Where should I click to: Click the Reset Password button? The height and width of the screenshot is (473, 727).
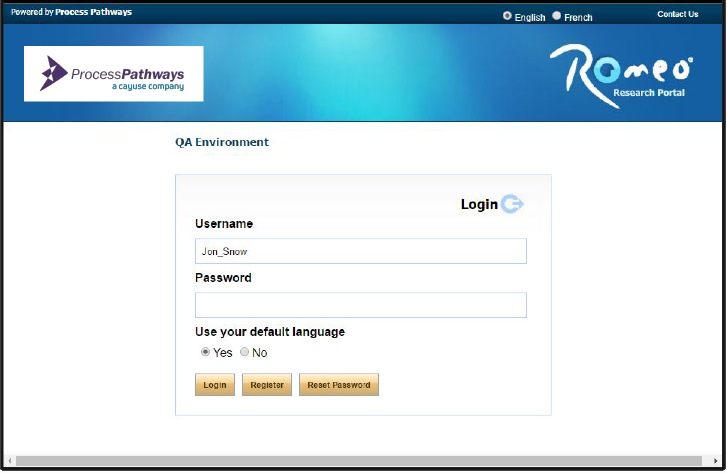tap(338, 385)
